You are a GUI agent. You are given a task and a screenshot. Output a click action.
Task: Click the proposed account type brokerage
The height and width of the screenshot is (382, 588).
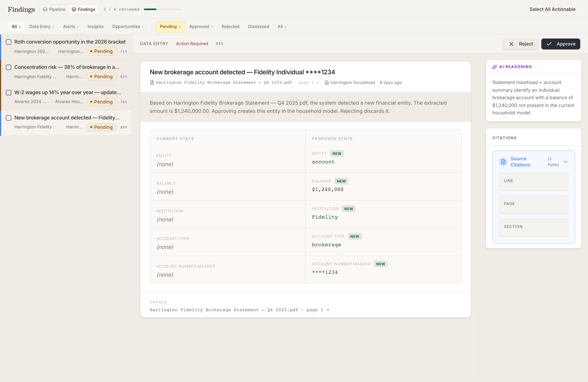click(326, 245)
